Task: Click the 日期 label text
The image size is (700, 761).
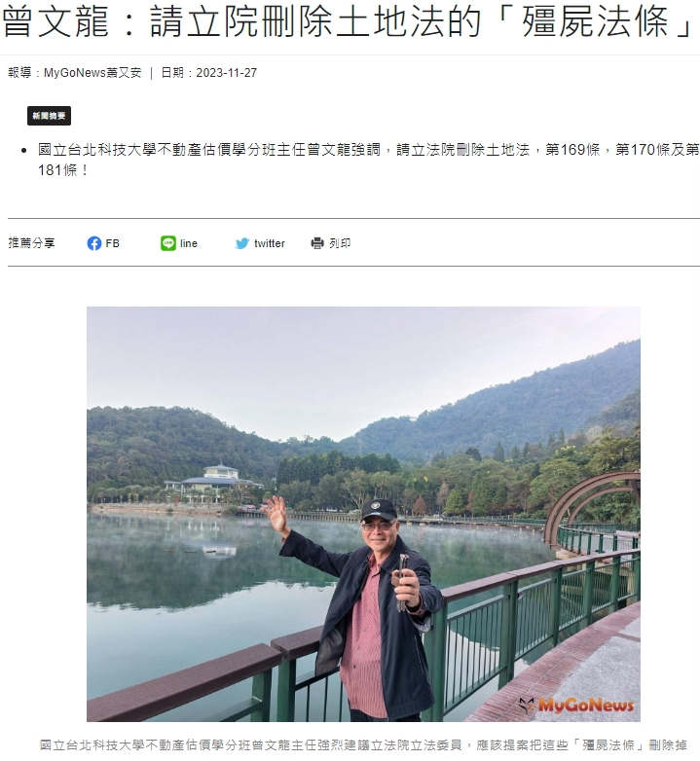Action: (x=172, y=73)
